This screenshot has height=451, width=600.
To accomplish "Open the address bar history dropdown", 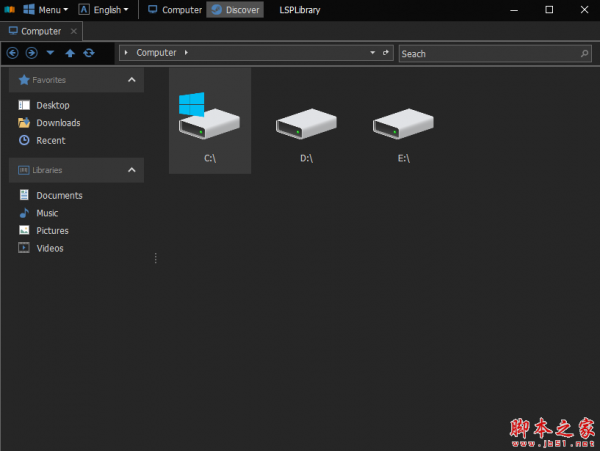I will 372,52.
